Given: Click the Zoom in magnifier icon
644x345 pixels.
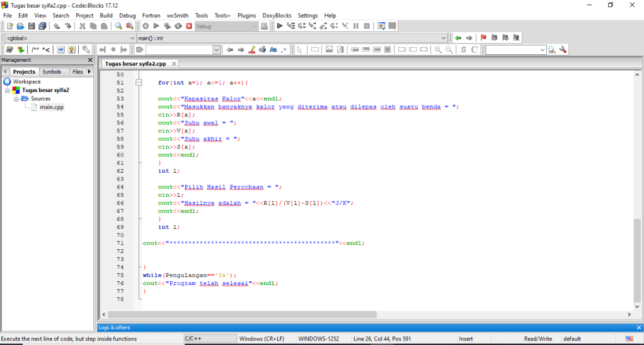Looking at the screenshot, I should 439,49.
